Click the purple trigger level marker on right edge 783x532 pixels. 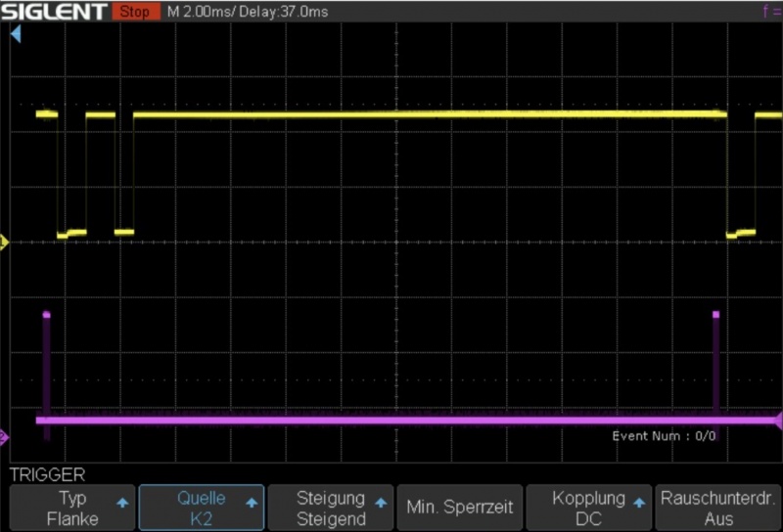click(778, 421)
